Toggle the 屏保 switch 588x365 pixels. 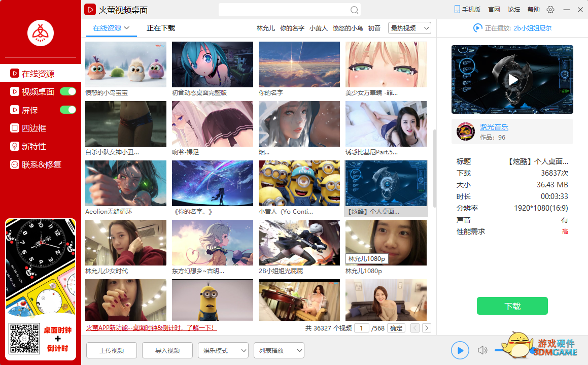[68, 110]
